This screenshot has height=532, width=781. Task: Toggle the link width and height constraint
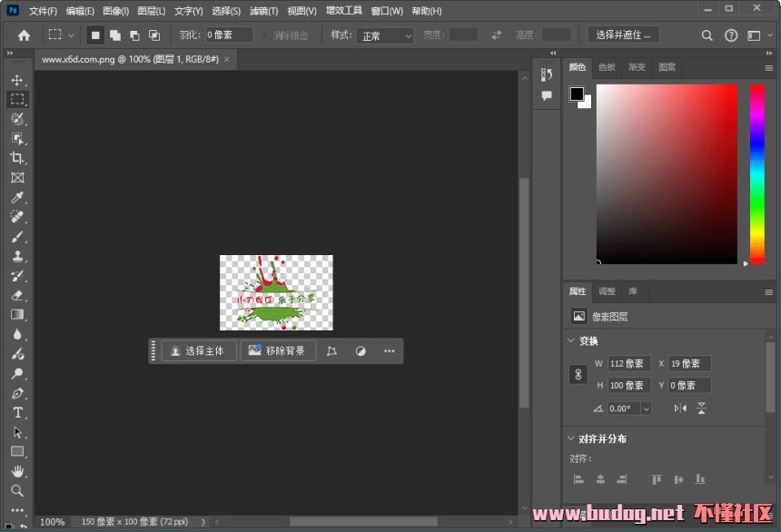tap(578, 374)
